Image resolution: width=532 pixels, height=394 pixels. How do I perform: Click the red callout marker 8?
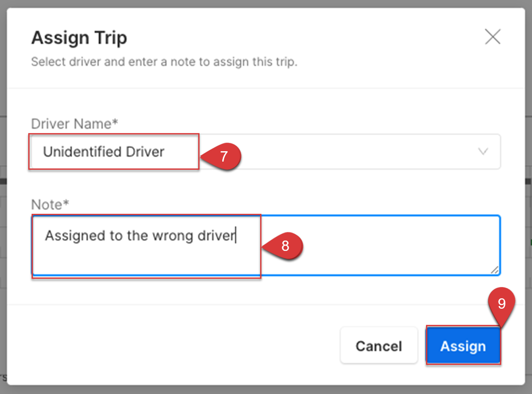(284, 246)
